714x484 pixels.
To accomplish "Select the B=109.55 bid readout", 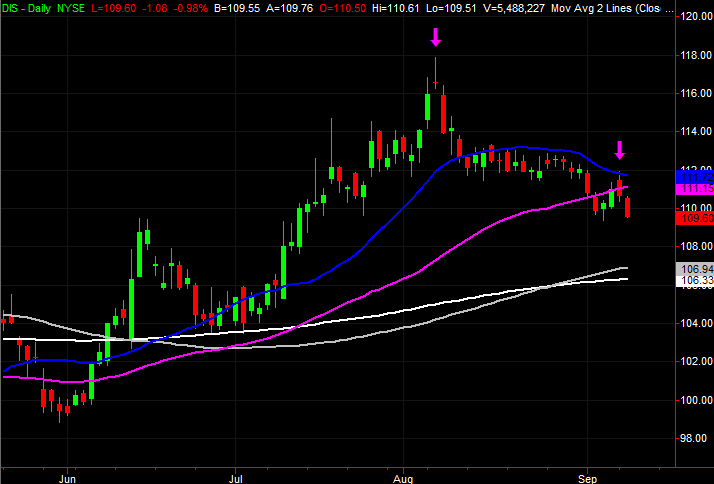I will coord(237,8).
